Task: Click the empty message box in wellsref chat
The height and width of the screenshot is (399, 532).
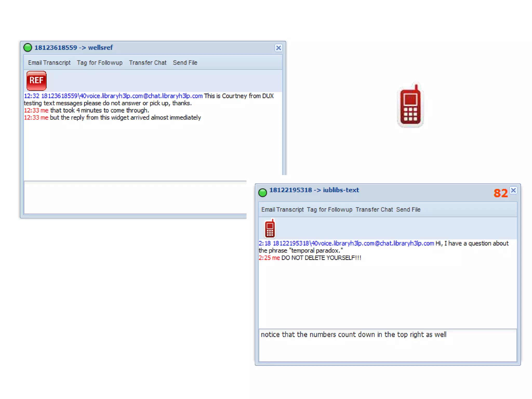Action: 135,197
